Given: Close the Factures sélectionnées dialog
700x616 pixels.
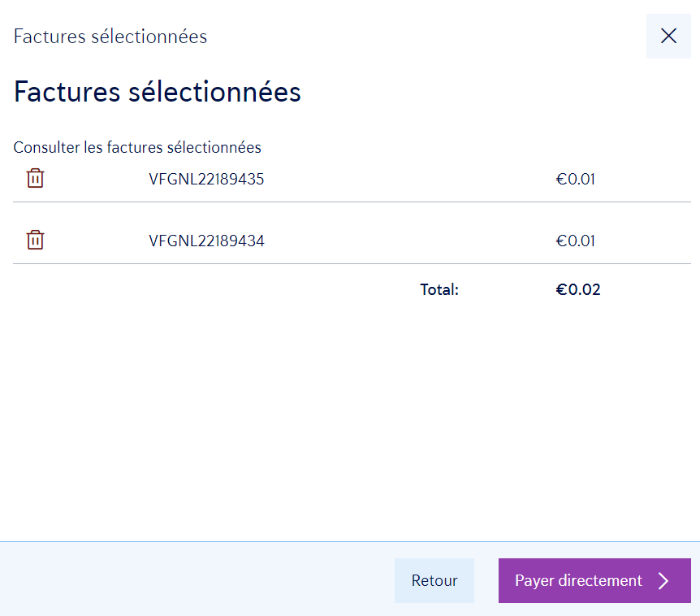Looking at the screenshot, I should click(668, 36).
